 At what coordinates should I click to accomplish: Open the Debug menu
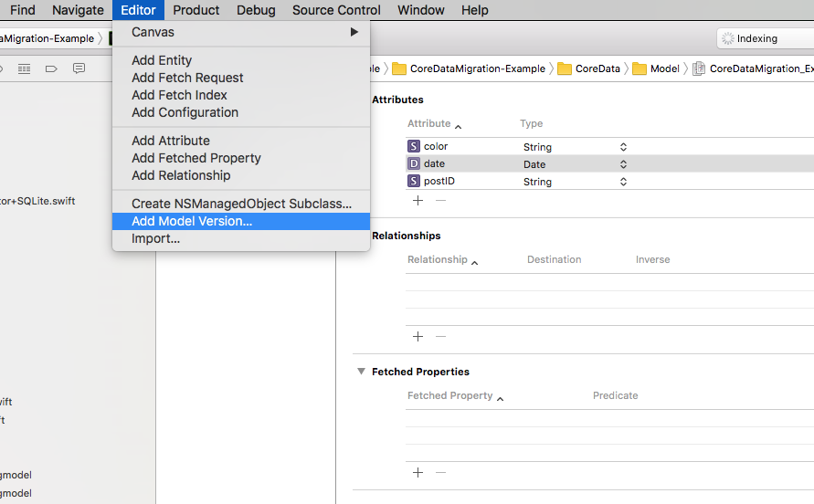click(256, 10)
